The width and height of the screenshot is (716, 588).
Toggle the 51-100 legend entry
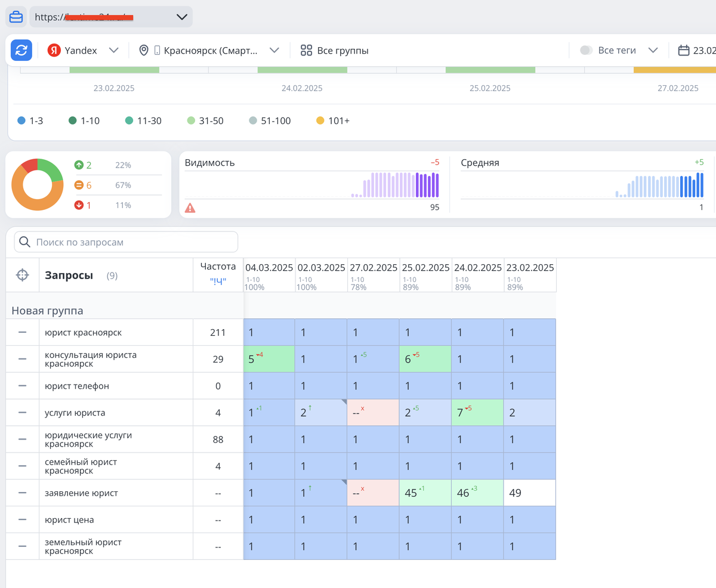coord(270,120)
